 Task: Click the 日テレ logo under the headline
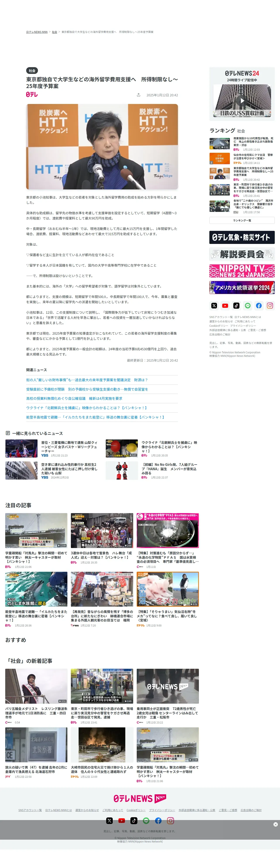32,95
